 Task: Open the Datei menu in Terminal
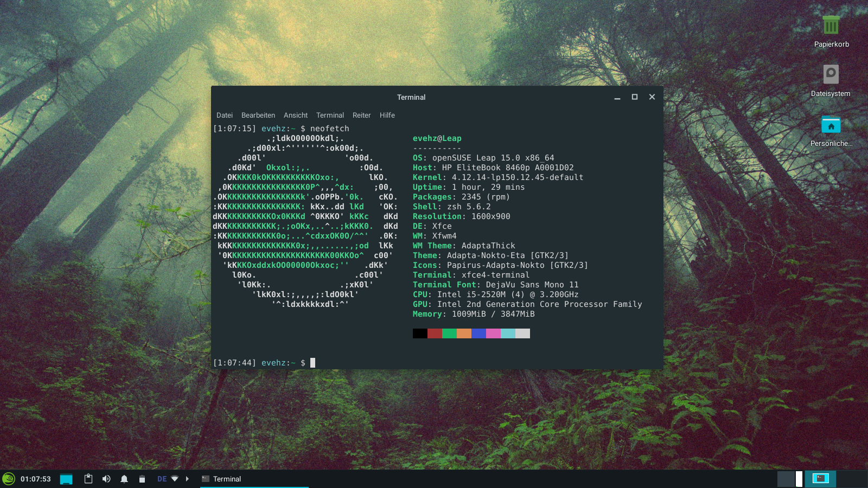[x=225, y=115]
